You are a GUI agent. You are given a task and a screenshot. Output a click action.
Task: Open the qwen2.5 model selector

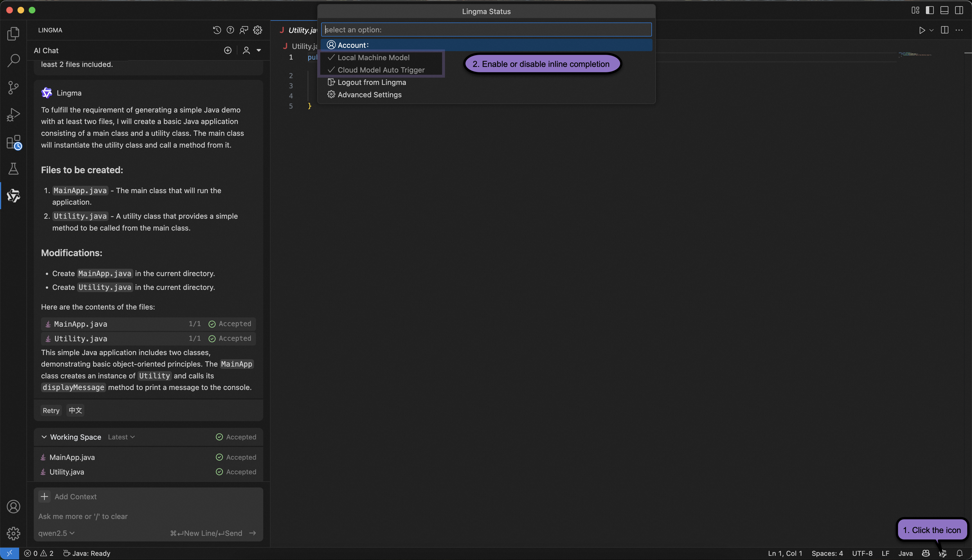pyautogui.click(x=56, y=533)
